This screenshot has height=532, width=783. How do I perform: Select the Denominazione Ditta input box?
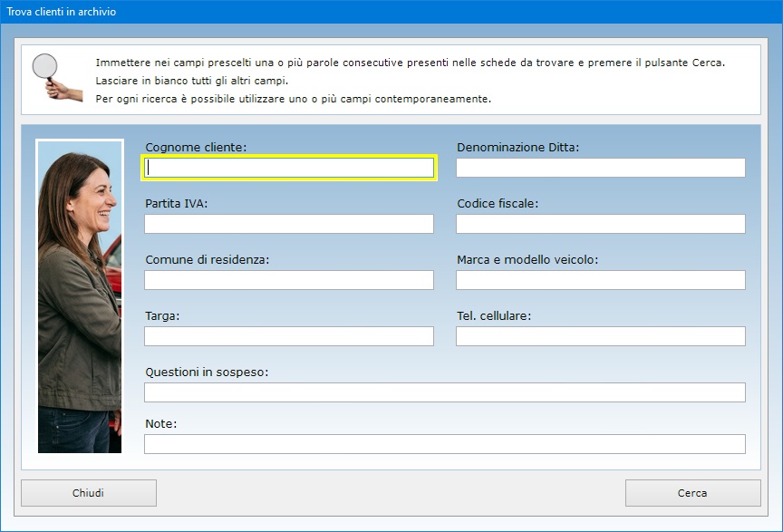[x=601, y=168]
